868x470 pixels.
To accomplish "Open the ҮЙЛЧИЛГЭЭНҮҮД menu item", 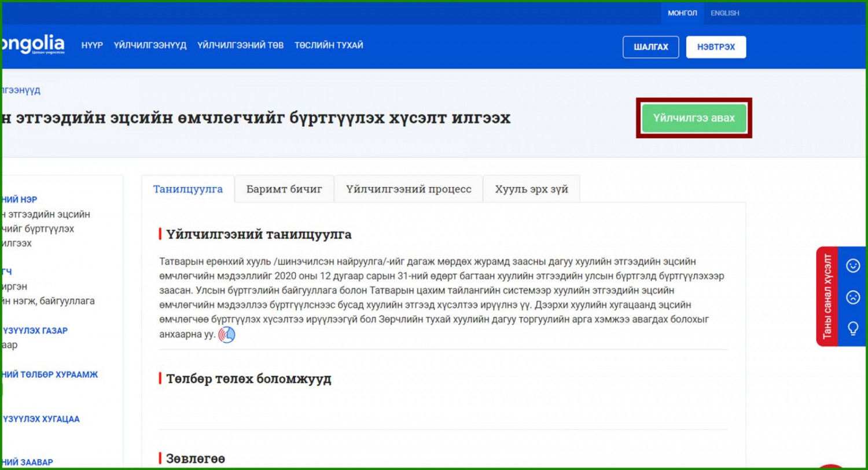I will [150, 45].
